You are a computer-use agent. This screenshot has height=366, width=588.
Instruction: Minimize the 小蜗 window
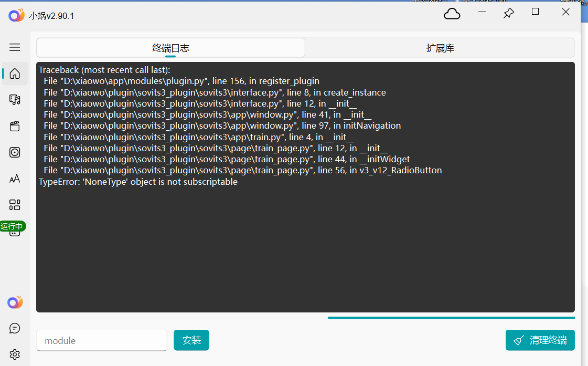pyautogui.click(x=482, y=13)
